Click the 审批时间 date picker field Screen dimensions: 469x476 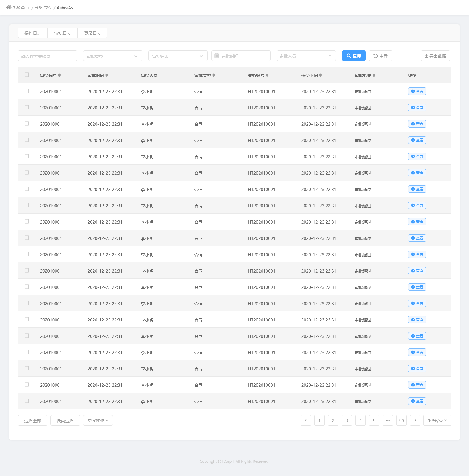click(x=241, y=56)
